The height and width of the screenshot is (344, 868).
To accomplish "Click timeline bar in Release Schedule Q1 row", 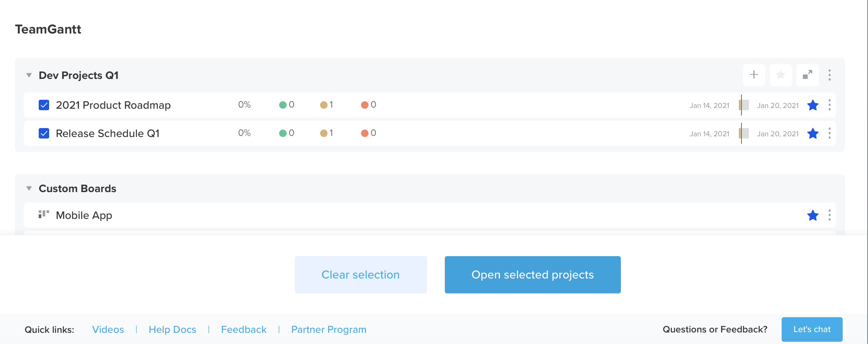I will pyautogui.click(x=744, y=133).
